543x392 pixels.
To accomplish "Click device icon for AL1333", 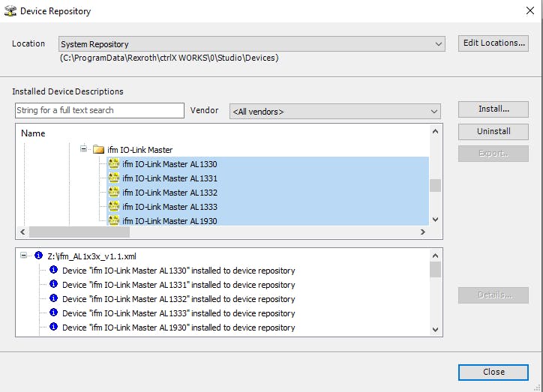I will (114, 206).
